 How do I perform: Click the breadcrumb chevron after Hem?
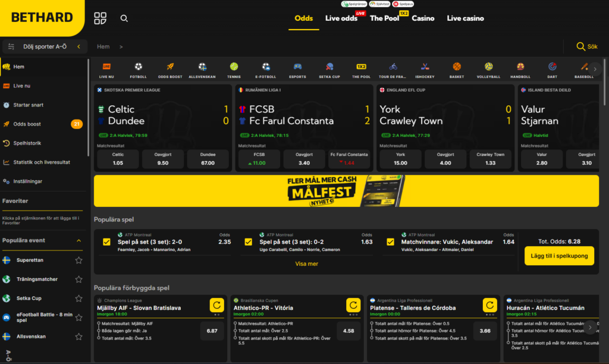click(121, 46)
